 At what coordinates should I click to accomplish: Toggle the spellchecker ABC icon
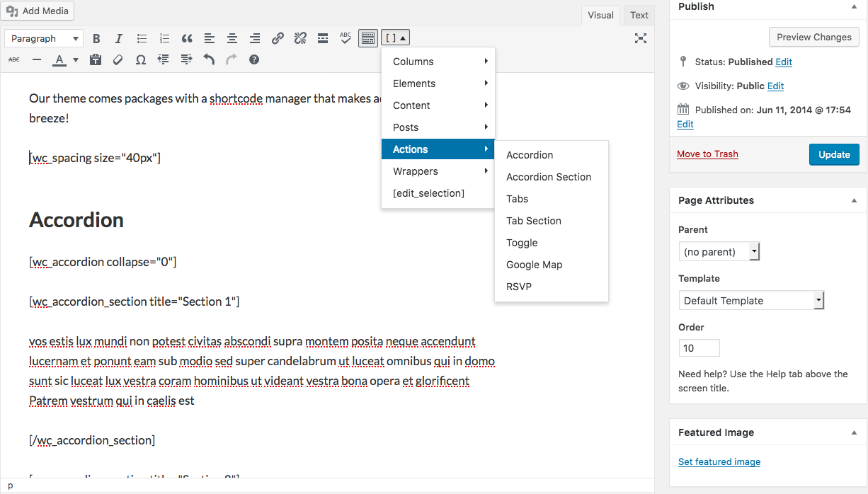click(346, 38)
